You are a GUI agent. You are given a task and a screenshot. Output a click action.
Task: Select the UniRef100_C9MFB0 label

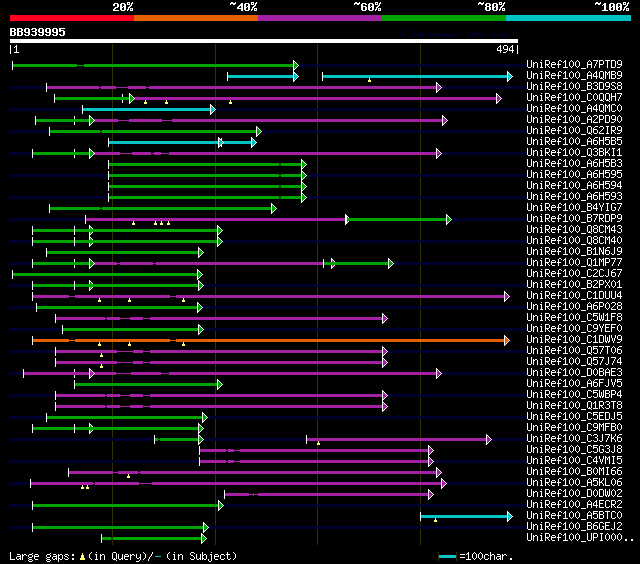click(574, 428)
